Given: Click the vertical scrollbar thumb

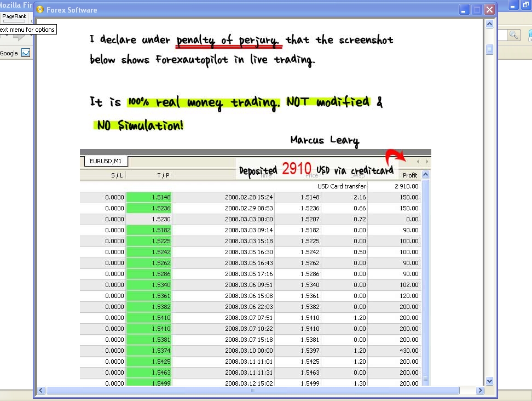Looking at the screenshot, I should pos(489,49).
